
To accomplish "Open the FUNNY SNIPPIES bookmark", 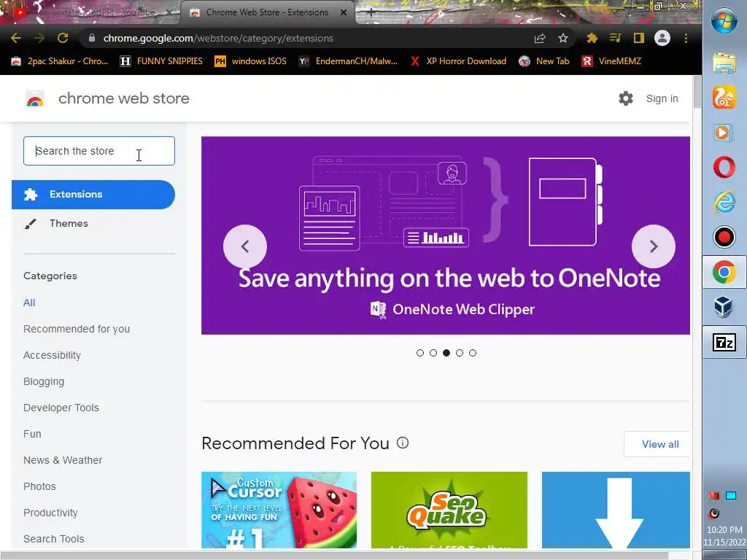I will pos(161,61).
